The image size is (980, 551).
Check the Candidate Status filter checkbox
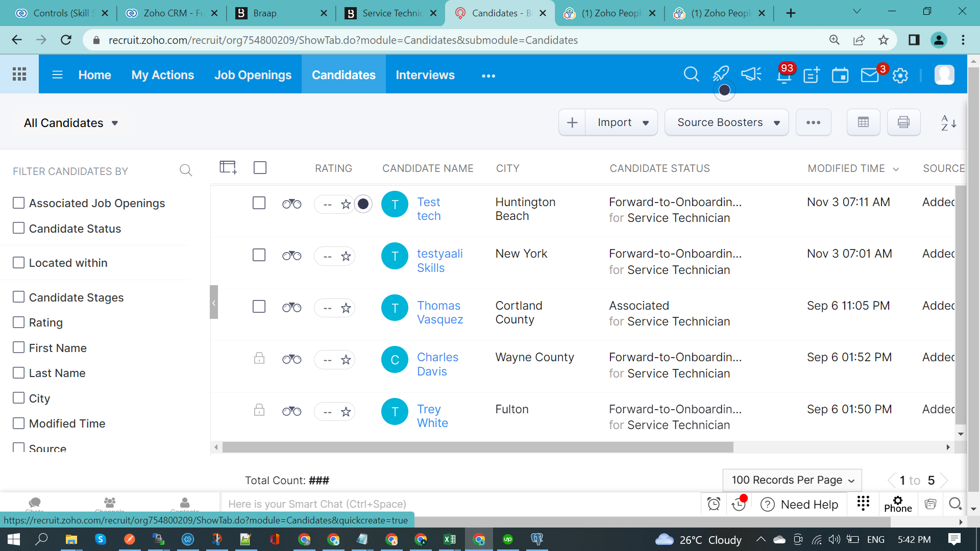tap(19, 228)
